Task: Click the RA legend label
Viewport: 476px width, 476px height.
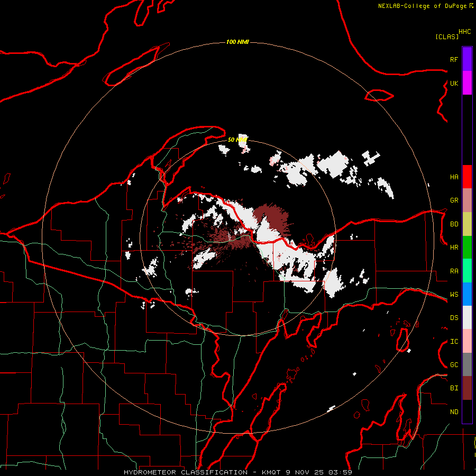Action: (454, 271)
